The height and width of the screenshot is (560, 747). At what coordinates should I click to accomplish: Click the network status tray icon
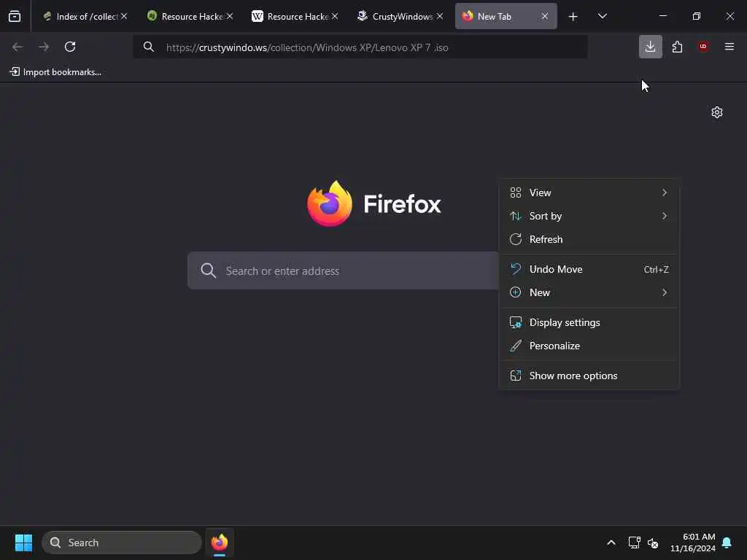click(634, 542)
